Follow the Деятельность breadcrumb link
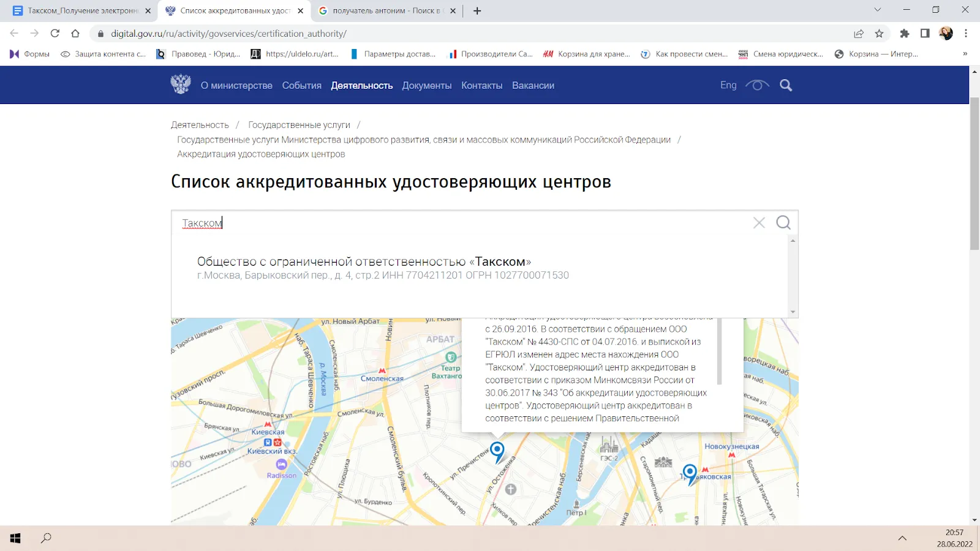 point(200,125)
